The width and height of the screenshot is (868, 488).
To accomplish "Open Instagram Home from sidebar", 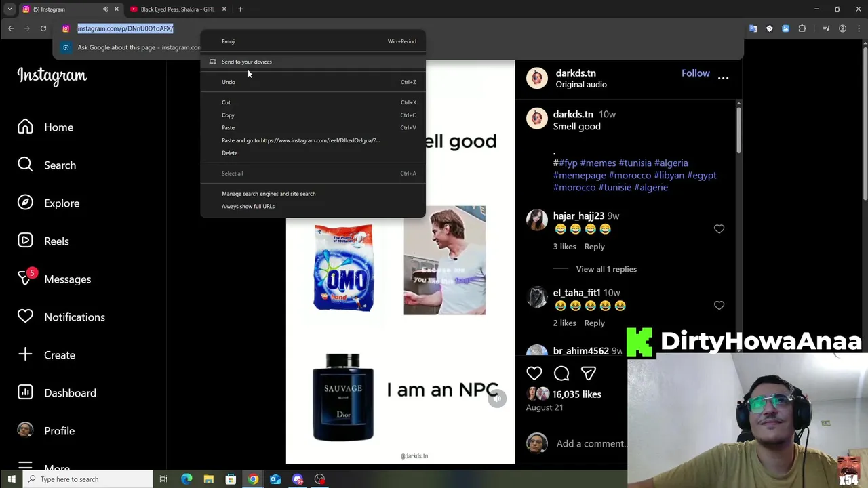I will coord(45,127).
